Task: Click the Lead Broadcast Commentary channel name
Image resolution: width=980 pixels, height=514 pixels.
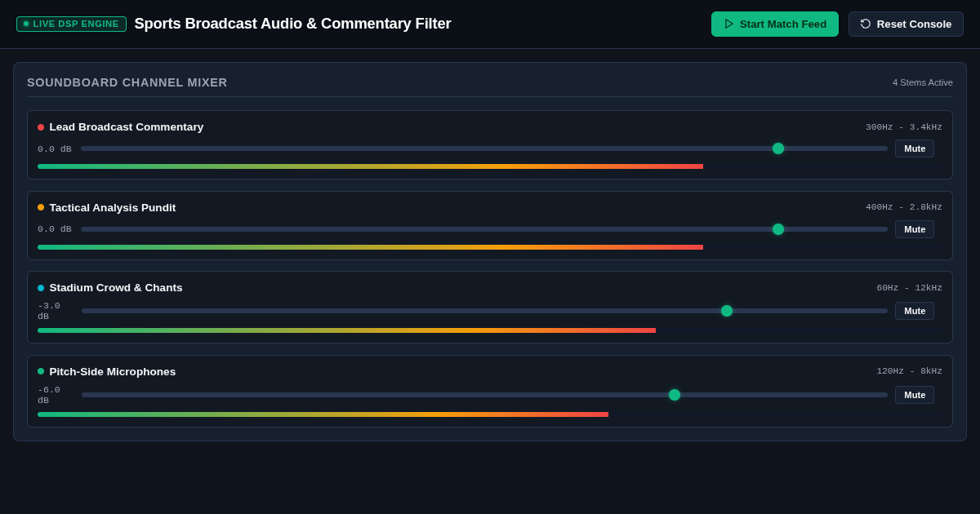Action: tap(127, 127)
